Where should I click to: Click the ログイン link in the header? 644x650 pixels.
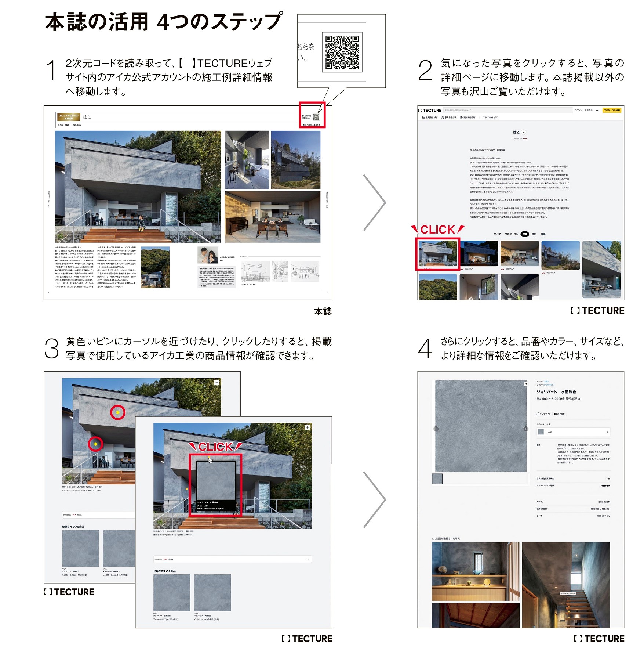click(578, 110)
